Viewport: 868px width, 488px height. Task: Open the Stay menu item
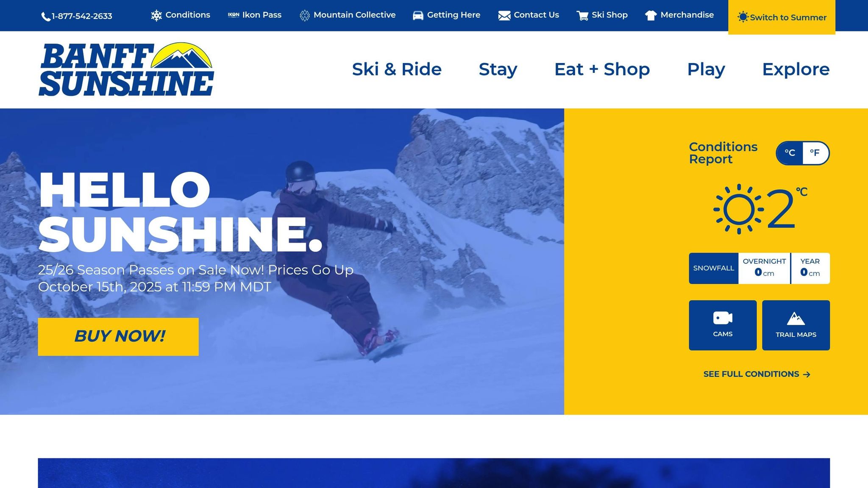click(x=498, y=69)
